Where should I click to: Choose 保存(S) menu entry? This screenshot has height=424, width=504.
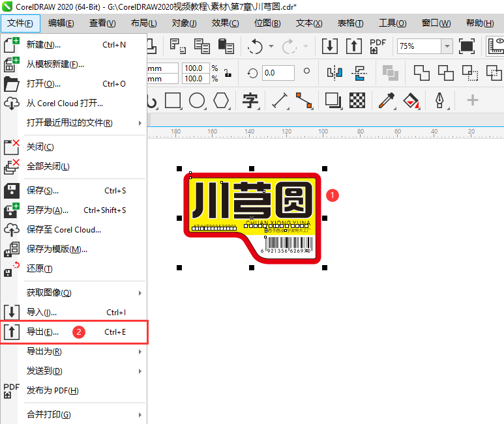74,191
